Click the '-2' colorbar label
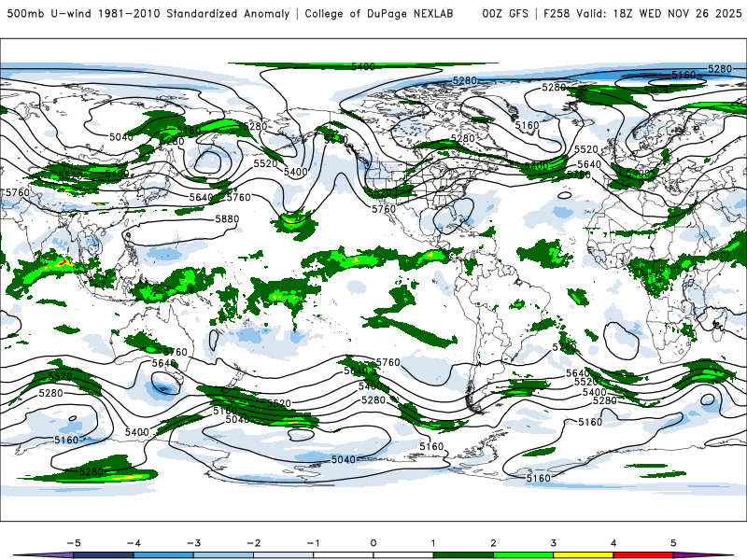 253,543
